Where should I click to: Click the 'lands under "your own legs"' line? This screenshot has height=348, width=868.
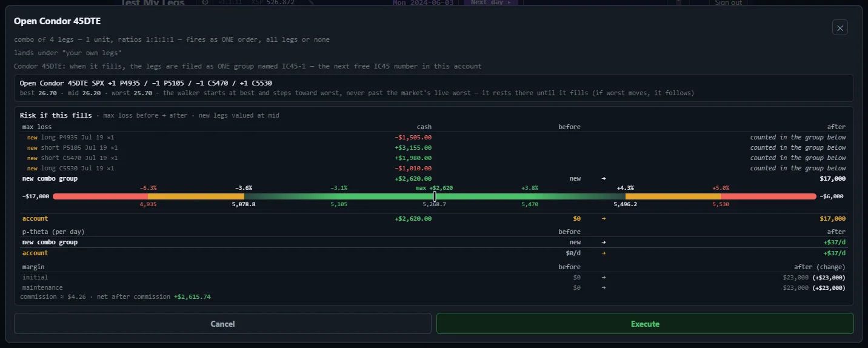[68, 53]
